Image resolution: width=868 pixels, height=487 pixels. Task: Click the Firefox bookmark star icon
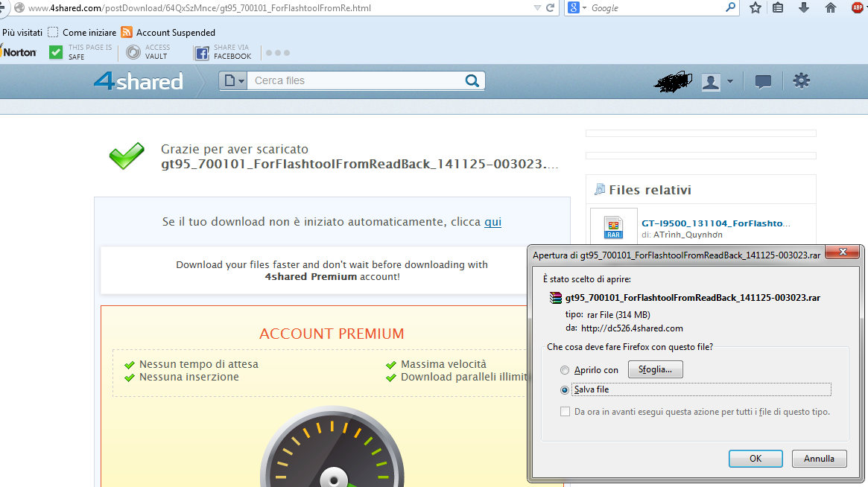(x=755, y=8)
